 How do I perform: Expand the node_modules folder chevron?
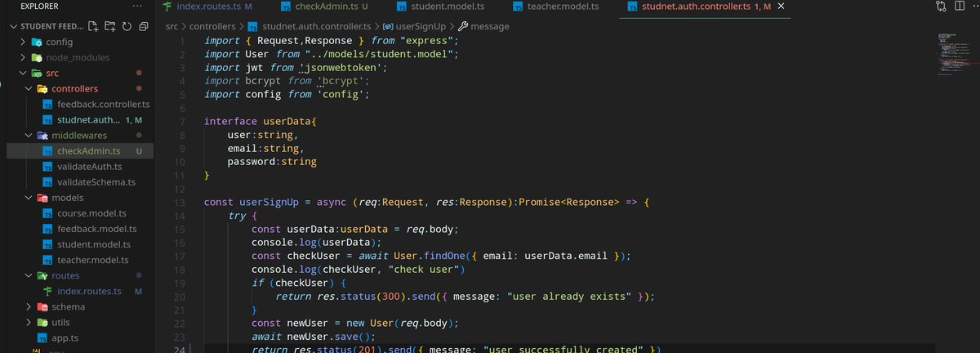21,57
